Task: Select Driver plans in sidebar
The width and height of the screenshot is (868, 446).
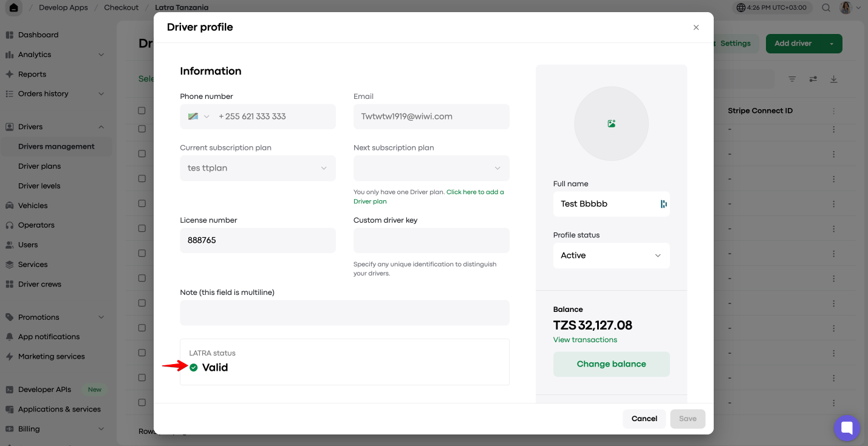Action: [x=39, y=166]
